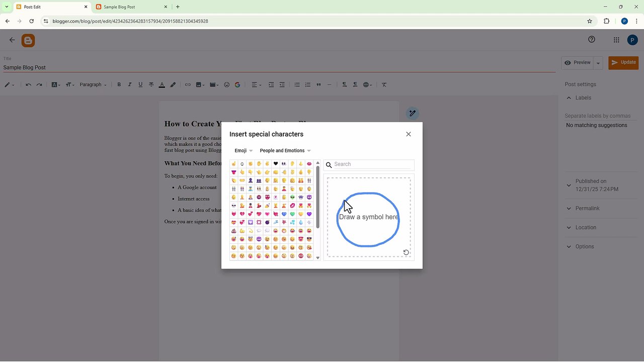
Task: Select the black heart emoji
Action: tap(276, 164)
